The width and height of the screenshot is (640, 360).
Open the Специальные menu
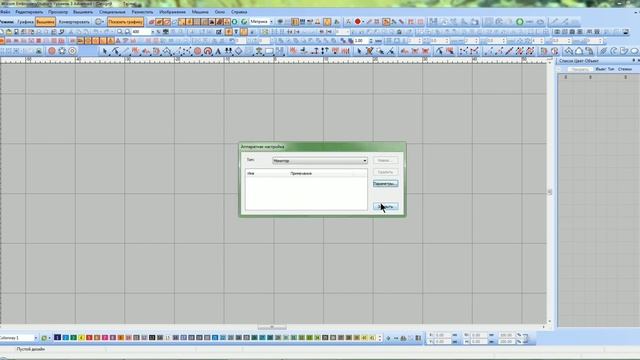tap(112, 12)
